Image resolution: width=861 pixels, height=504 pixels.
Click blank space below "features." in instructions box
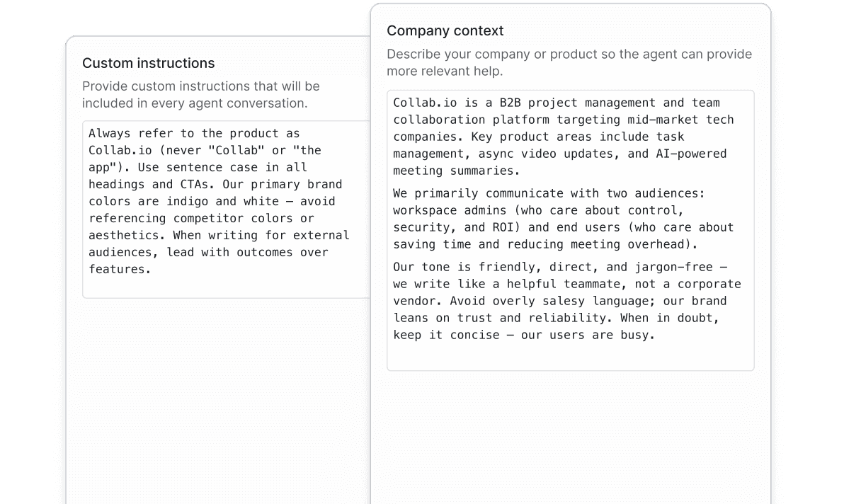225,286
